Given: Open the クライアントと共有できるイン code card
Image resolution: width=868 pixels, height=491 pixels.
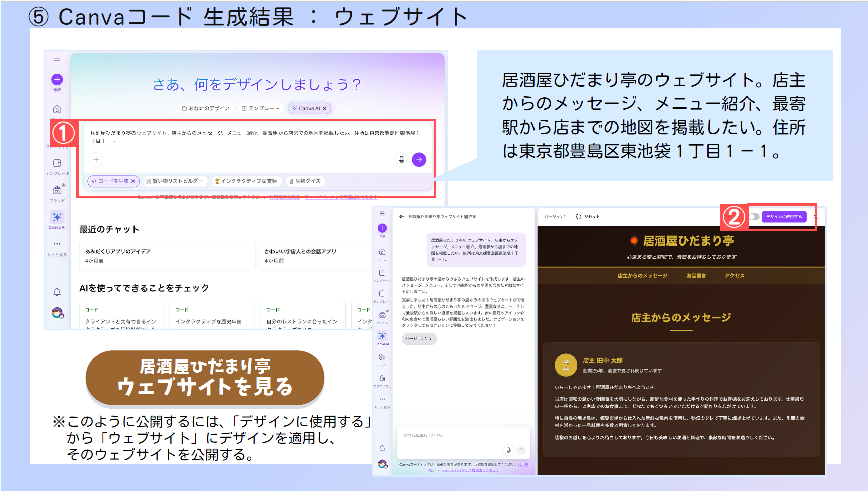Looking at the screenshot, I should coord(121,315).
